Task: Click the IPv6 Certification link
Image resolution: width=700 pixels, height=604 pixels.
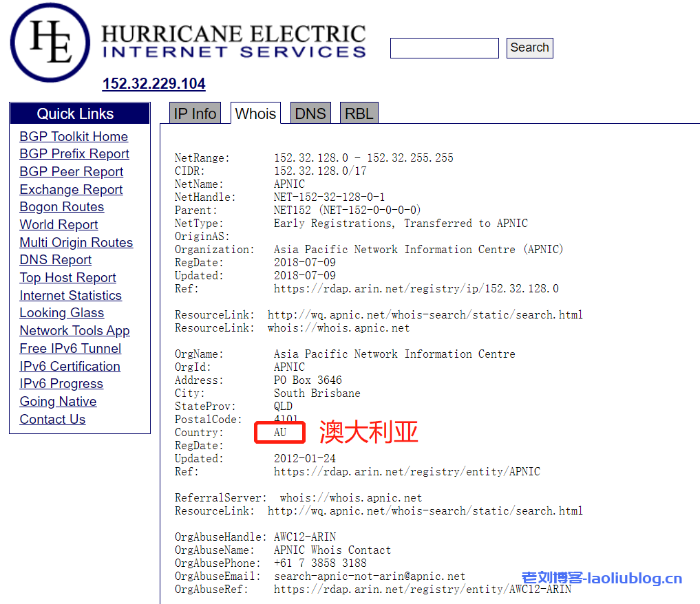Action: (70, 367)
